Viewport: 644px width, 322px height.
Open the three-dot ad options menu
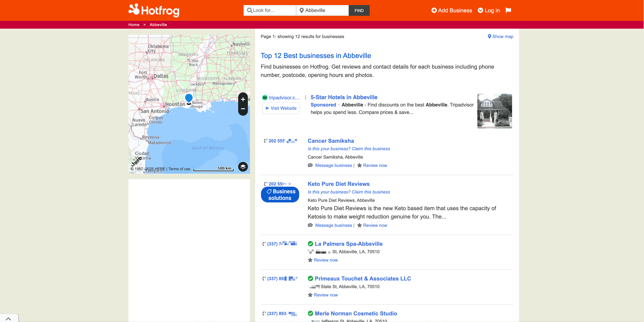(x=305, y=98)
